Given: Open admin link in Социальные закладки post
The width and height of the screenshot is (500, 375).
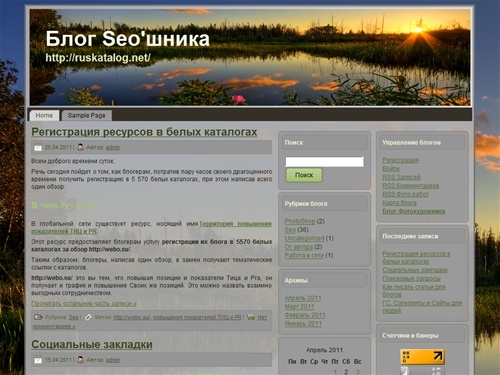Looking at the screenshot, I should [113, 360].
